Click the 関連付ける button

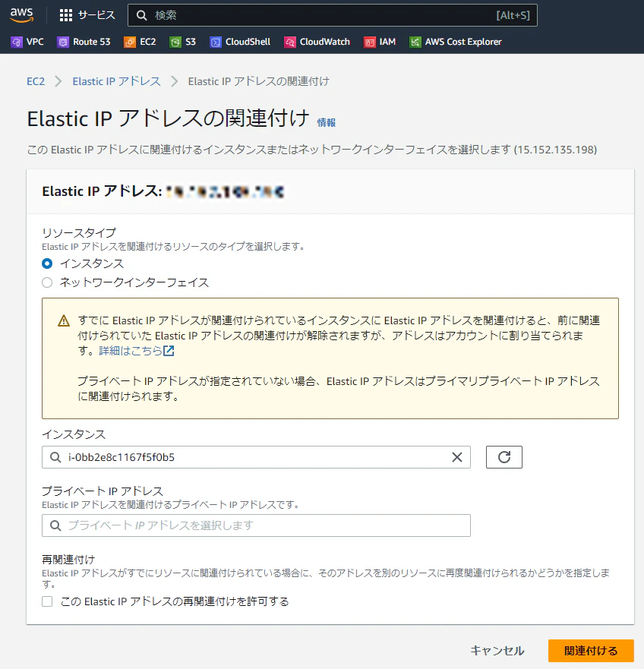click(591, 651)
